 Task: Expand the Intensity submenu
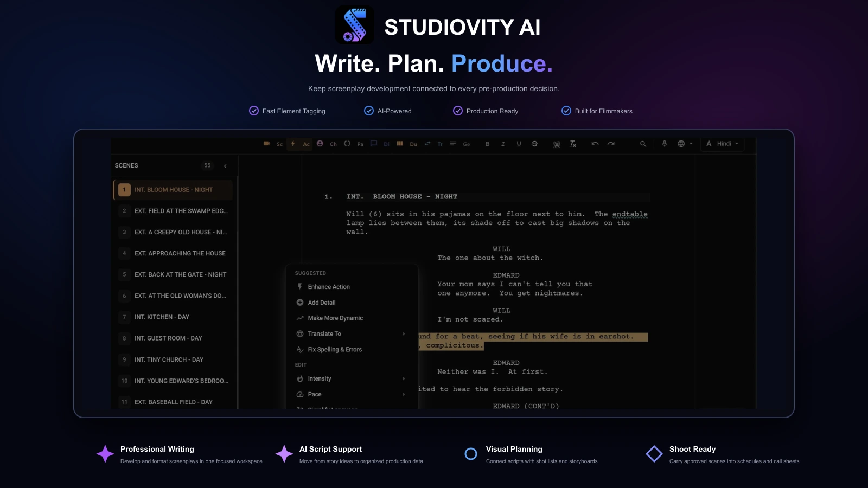coord(351,378)
